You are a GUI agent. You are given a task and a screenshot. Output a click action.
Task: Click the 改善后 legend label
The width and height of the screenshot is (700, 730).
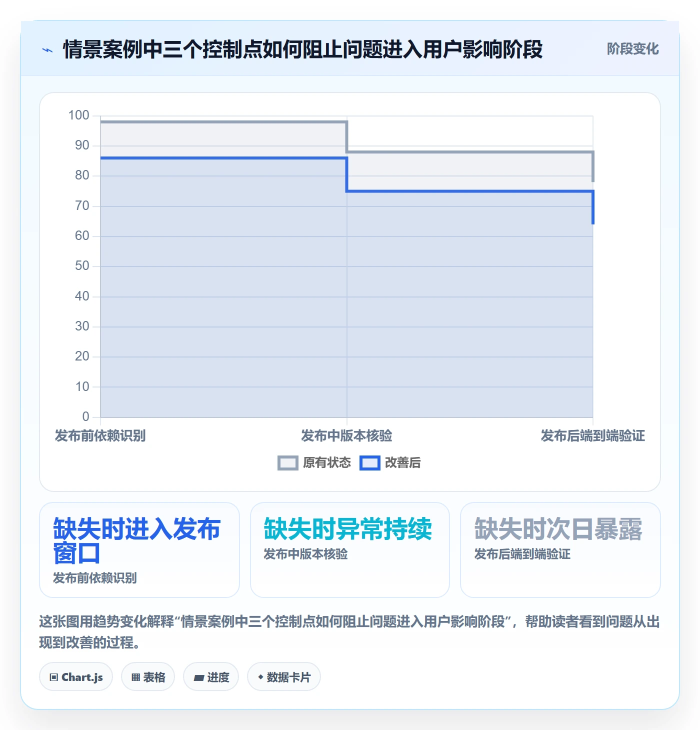(403, 463)
